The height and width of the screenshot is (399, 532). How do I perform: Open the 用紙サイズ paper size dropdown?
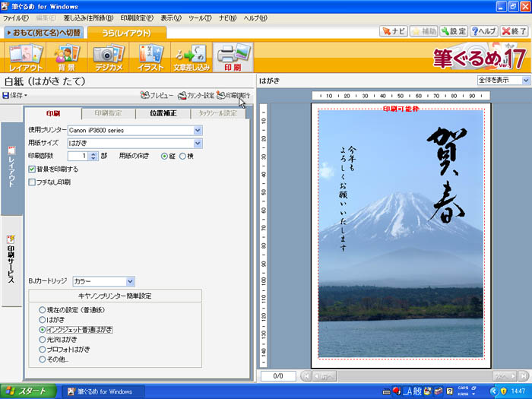[x=198, y=143]
